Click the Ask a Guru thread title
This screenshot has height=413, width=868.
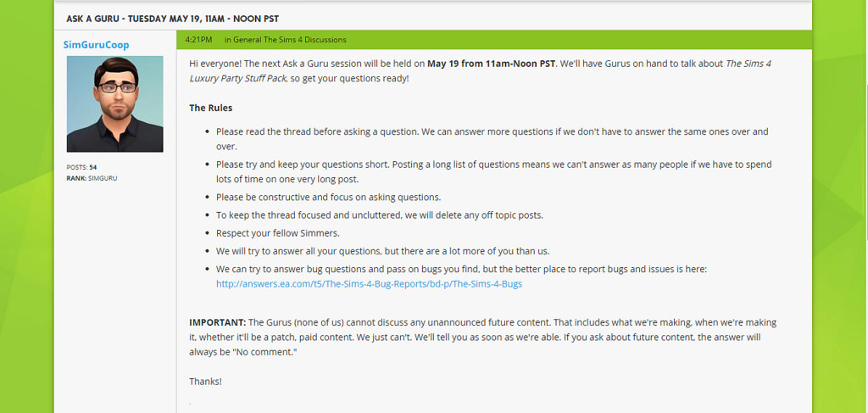click(x=172, y=18)
